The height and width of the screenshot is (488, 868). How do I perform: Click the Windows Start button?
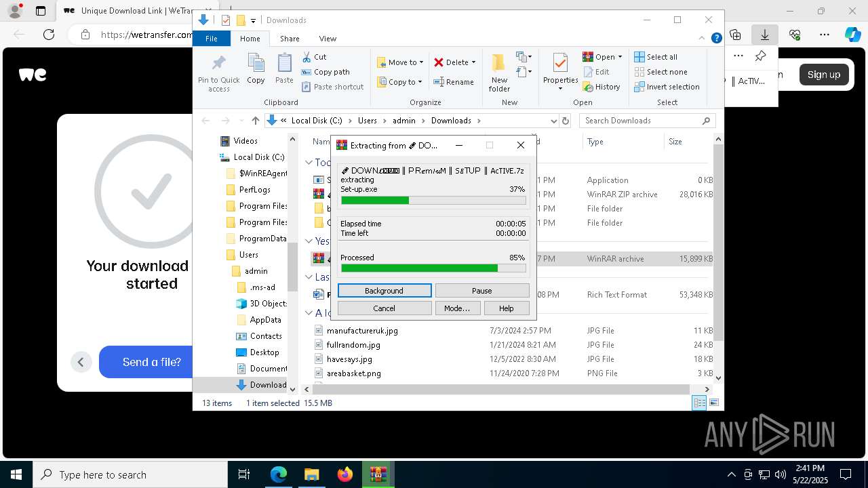coord(16,474)
